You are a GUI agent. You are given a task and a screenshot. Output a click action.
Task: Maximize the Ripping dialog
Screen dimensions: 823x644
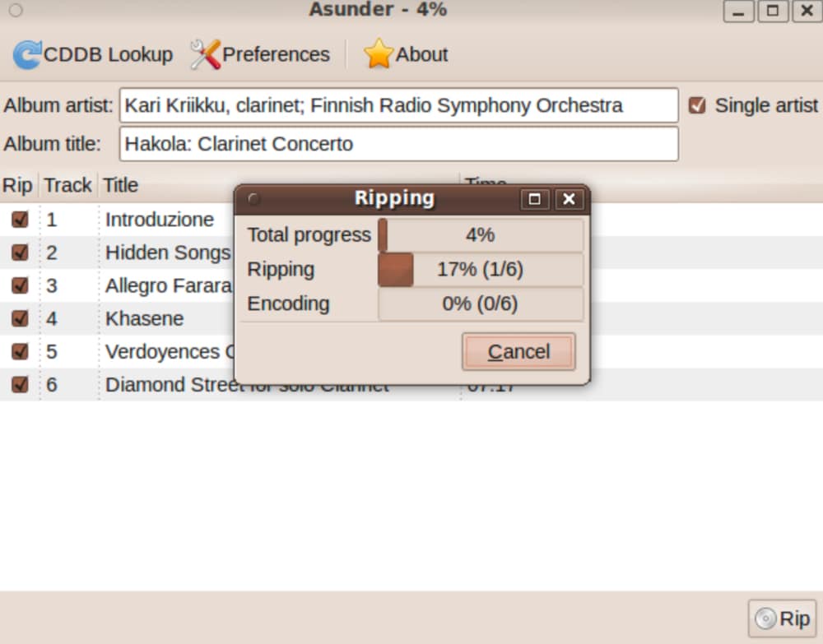click(x=535, y=199)
